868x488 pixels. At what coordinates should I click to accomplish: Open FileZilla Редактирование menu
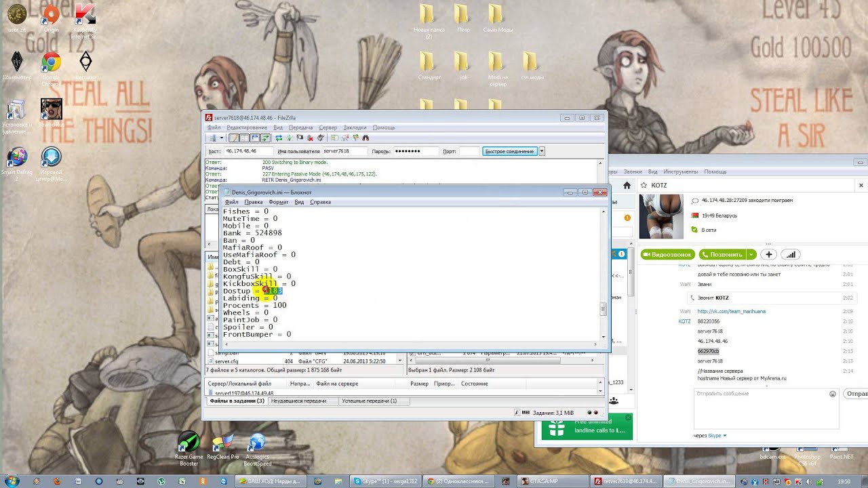coord(247,127)
